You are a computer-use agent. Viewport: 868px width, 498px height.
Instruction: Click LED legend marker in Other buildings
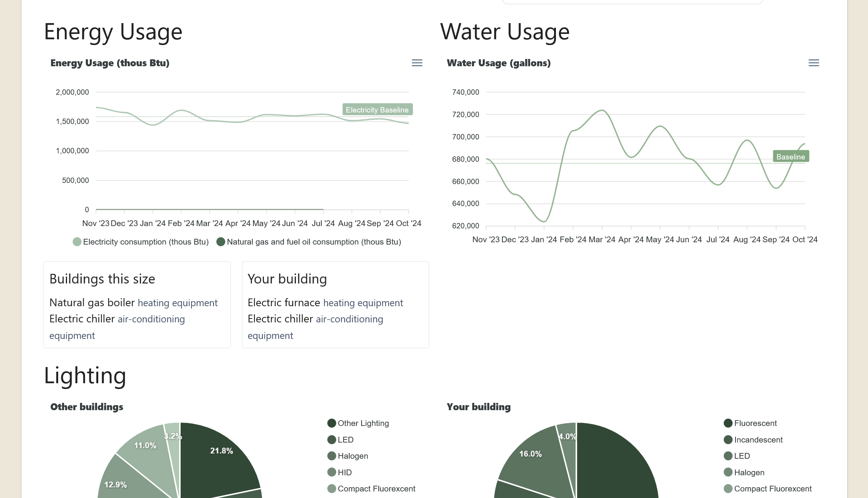332,440
